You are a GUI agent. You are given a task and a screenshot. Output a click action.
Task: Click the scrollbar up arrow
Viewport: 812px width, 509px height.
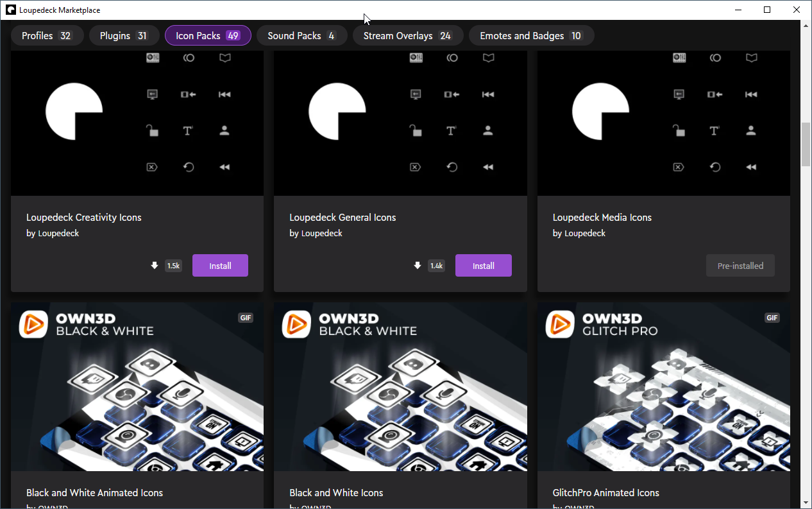coord(806,26)
